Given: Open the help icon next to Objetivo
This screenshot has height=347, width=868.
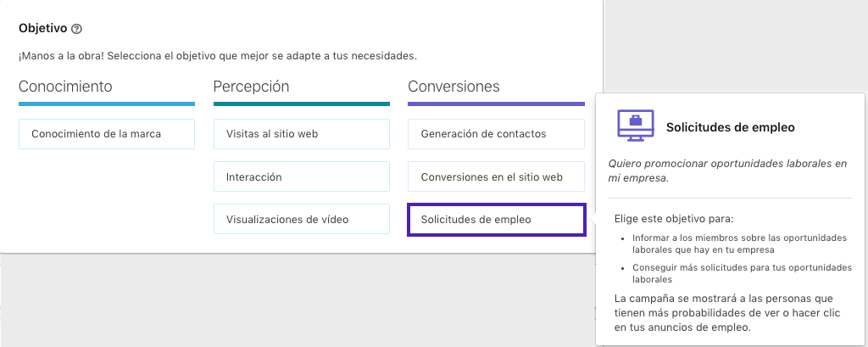Looking at the screenshot, I should pyautogui.click(x=77, y=29).
